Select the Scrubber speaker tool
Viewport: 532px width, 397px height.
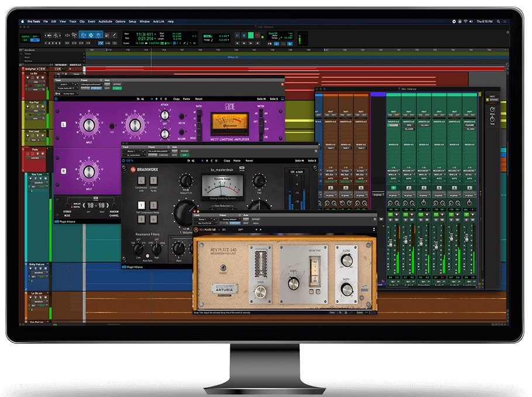[107, 35]
